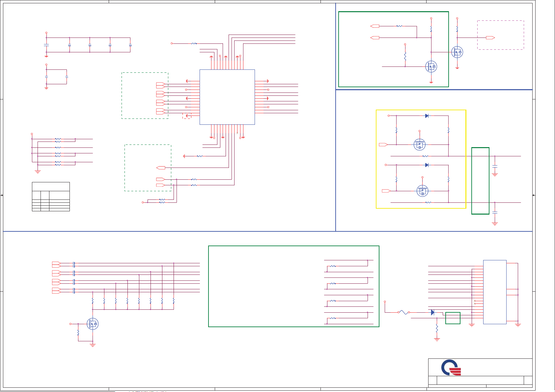
Task: Click the leftmost capacitor in the top-left capacitor bank
Action: pyautogui.click(x=46, y=45)
